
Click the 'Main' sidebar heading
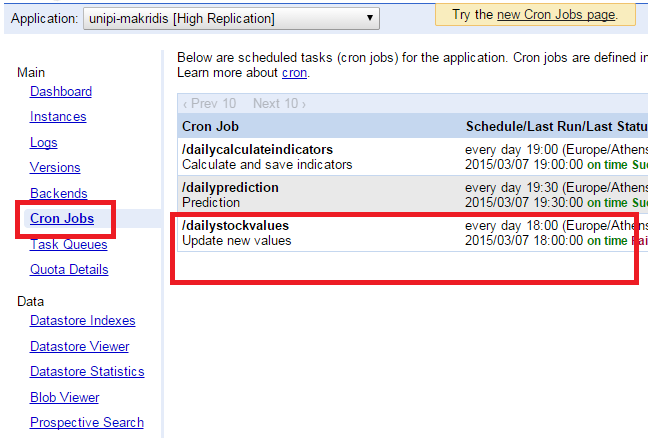click(31, 72)
